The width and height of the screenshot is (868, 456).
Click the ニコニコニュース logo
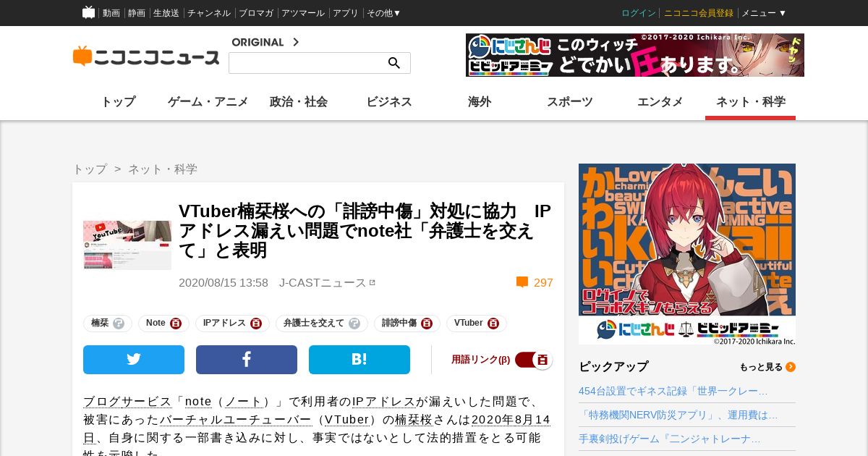click(x=146, y=56)
